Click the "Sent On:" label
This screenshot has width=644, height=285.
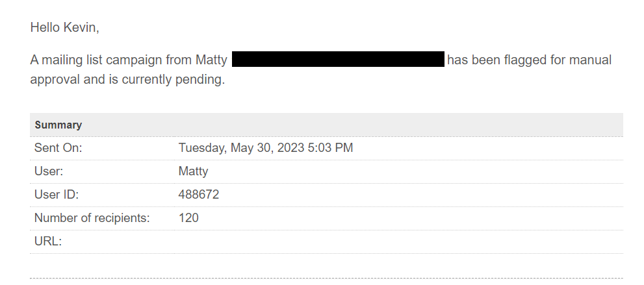pyautogui.click(x=58, y=148)
